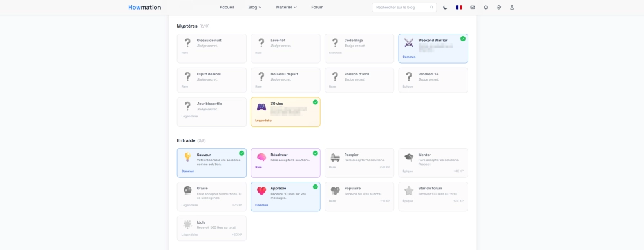This screenshot has width=644, height=250.
Task: Open messages envelope icon
Action: tap(472, 7)
